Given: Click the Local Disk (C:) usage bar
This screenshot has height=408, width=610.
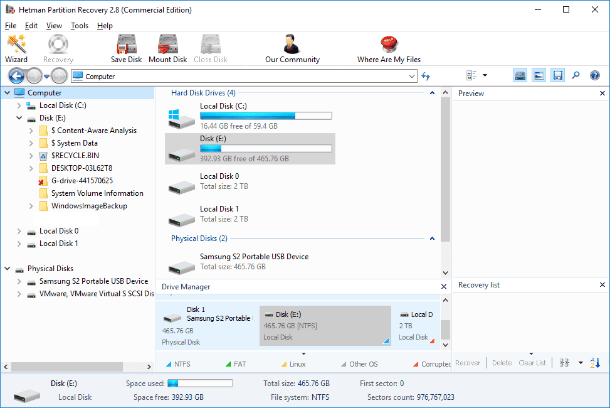Looking at the screenshot, I should pos(266,116).
